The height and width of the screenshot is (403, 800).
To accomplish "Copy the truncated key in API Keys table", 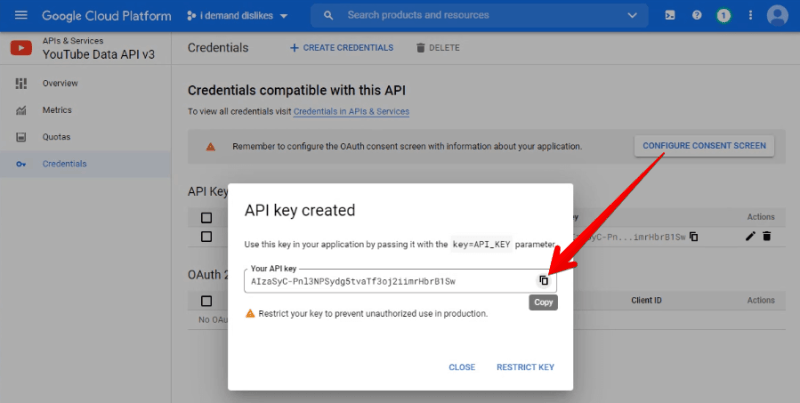I will pyautogui.click(x=694, y=236).
